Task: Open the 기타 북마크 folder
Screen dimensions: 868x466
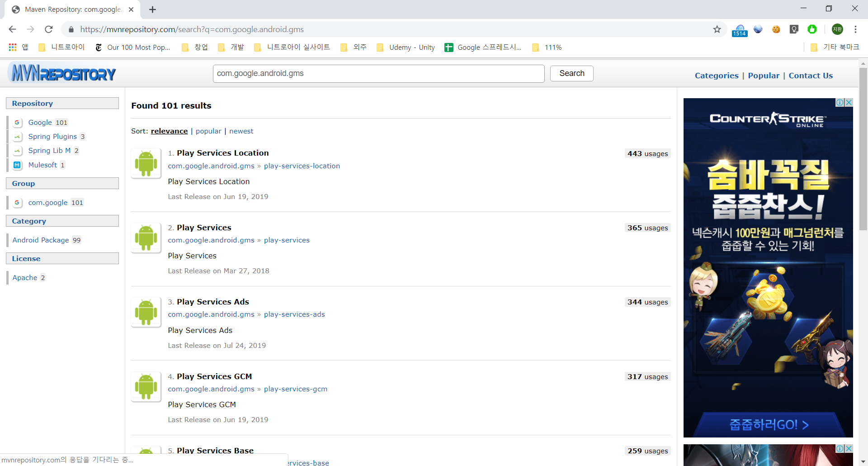Action: tap(835, 47)
